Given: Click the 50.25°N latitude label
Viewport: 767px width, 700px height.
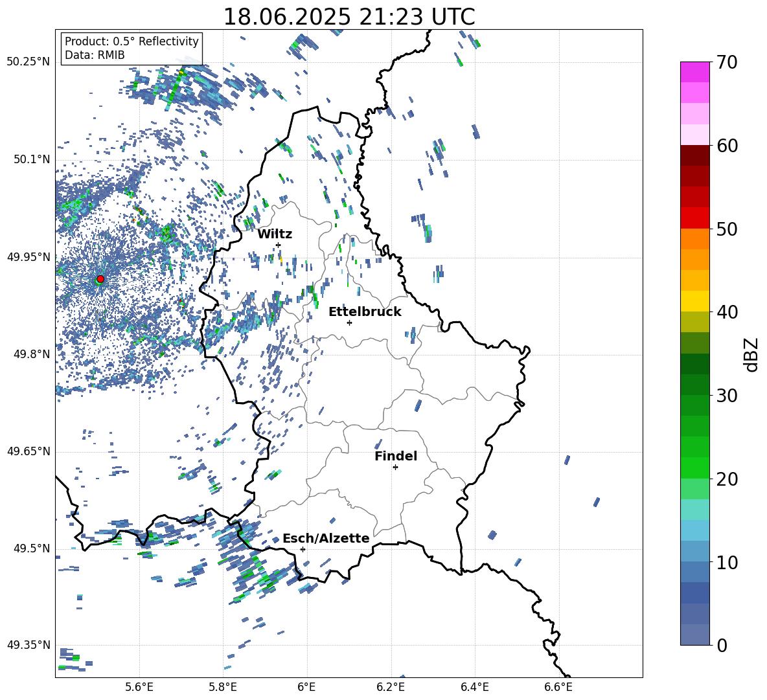Looking at the screenshot, I should tap(29, 62).
